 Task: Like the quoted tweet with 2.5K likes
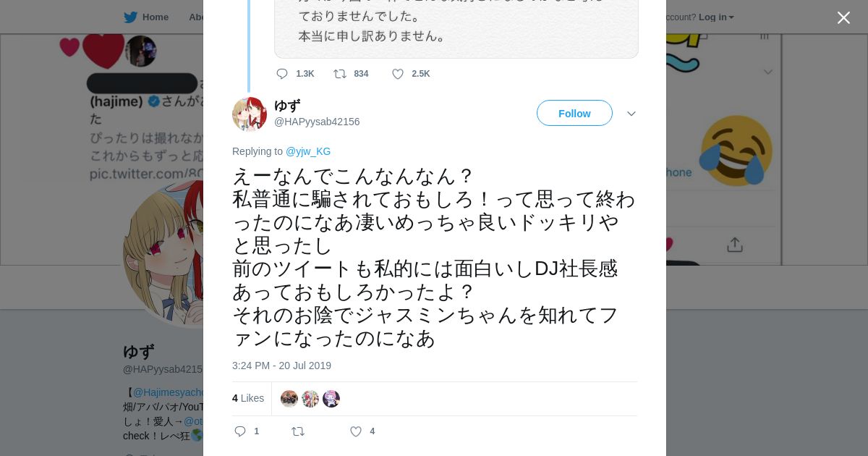pos(398,74)
